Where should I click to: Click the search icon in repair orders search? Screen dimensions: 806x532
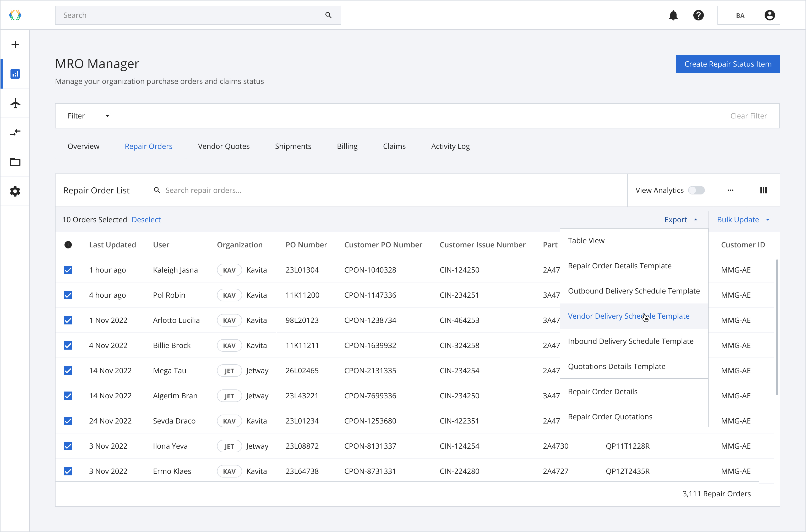click(157, 190)
